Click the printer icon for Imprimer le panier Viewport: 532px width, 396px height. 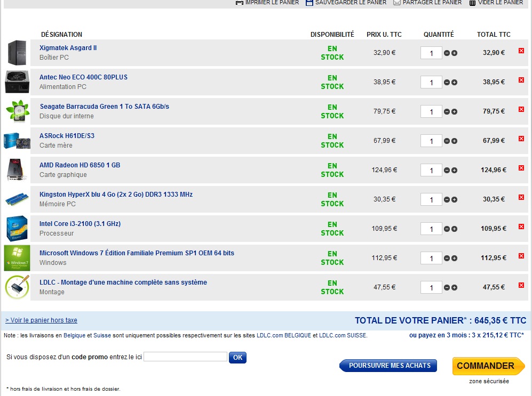(x=240, y=3)
